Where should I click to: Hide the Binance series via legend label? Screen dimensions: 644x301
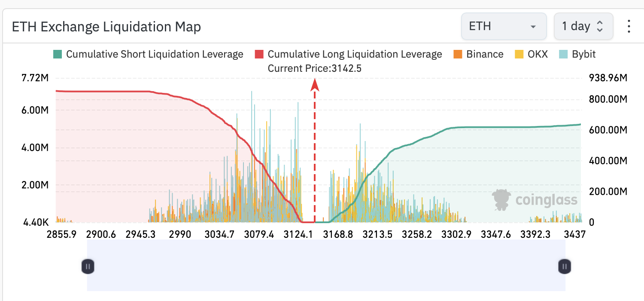coord(485,55)
